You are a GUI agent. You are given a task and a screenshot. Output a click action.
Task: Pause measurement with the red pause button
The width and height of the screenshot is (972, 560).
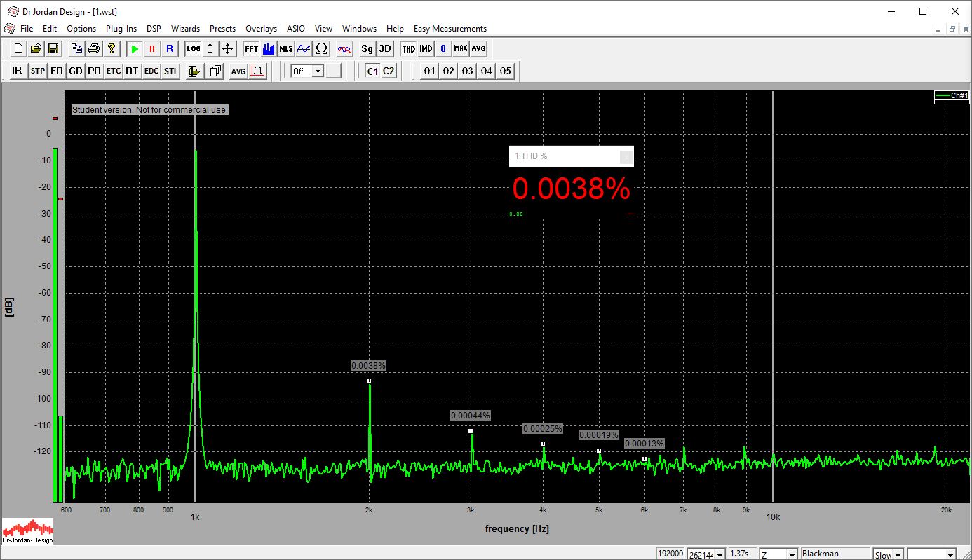click(151, 49)
